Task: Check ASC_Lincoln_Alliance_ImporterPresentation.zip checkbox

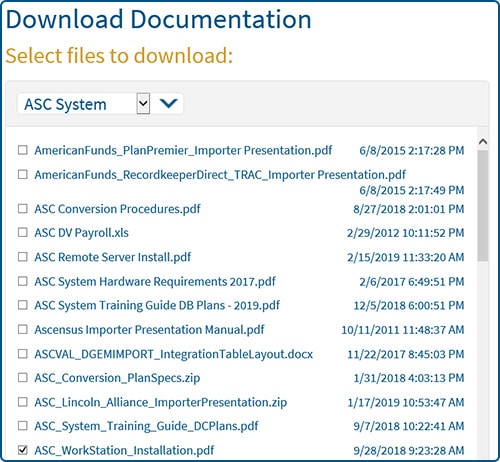Action: pos(23,402)
